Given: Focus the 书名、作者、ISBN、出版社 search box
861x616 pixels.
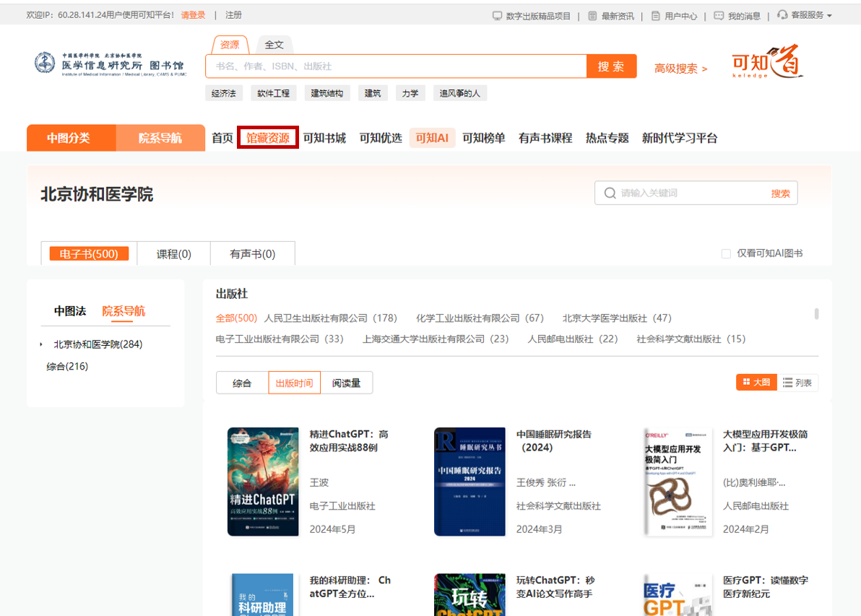Looking at the screenshot, I should 397,66.
